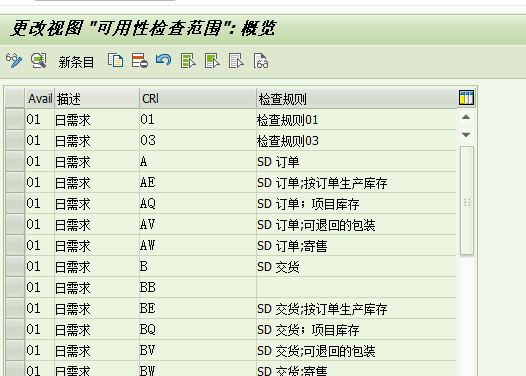Click the table scroll up arrow
526x376 pixels.
[x=466, y=117]
